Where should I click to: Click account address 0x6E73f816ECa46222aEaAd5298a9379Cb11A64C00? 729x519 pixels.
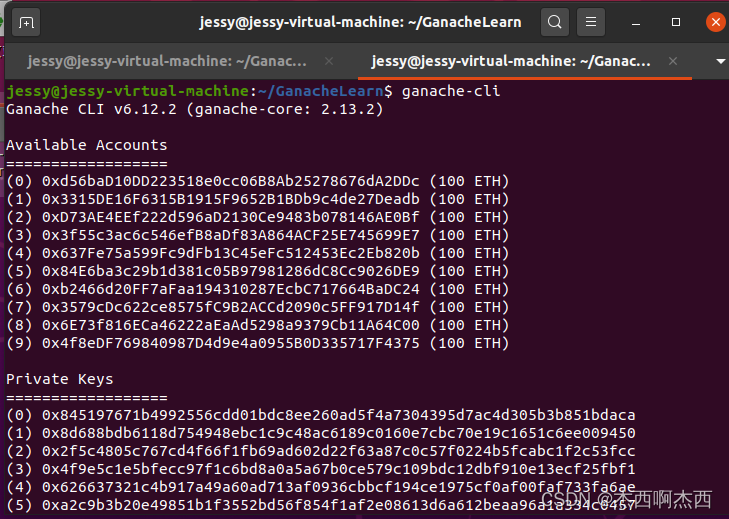231,325
